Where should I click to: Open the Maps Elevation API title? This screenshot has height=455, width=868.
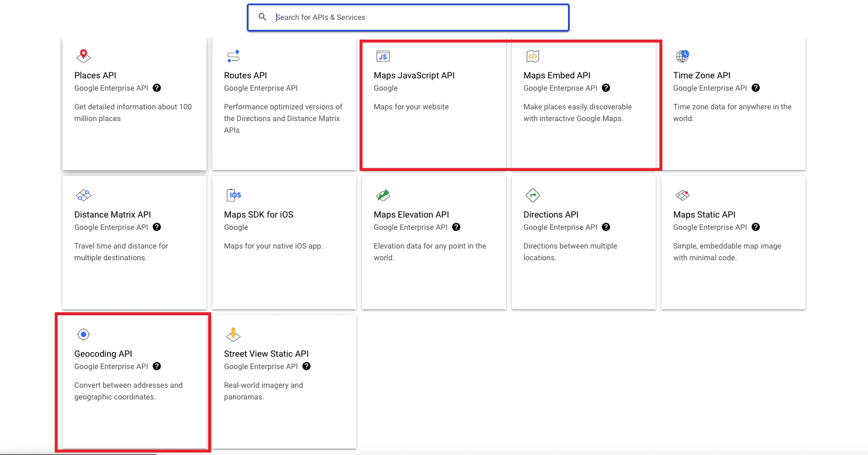(411, 215)
